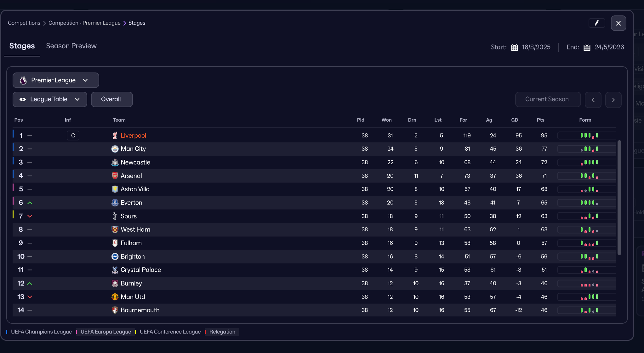The width and height of the screenshot is (644, 353).
Task: Click the pencil edit icon
Action: 596,23
